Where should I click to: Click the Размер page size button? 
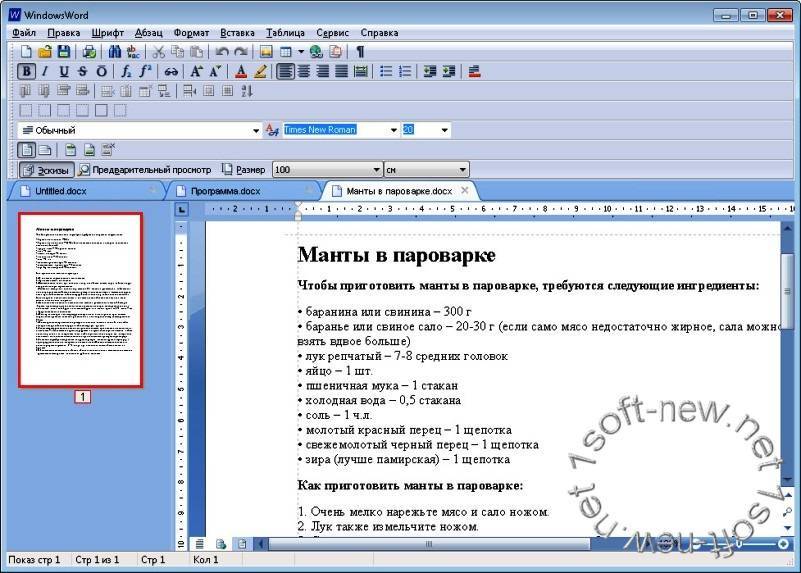tap(243, 170)
